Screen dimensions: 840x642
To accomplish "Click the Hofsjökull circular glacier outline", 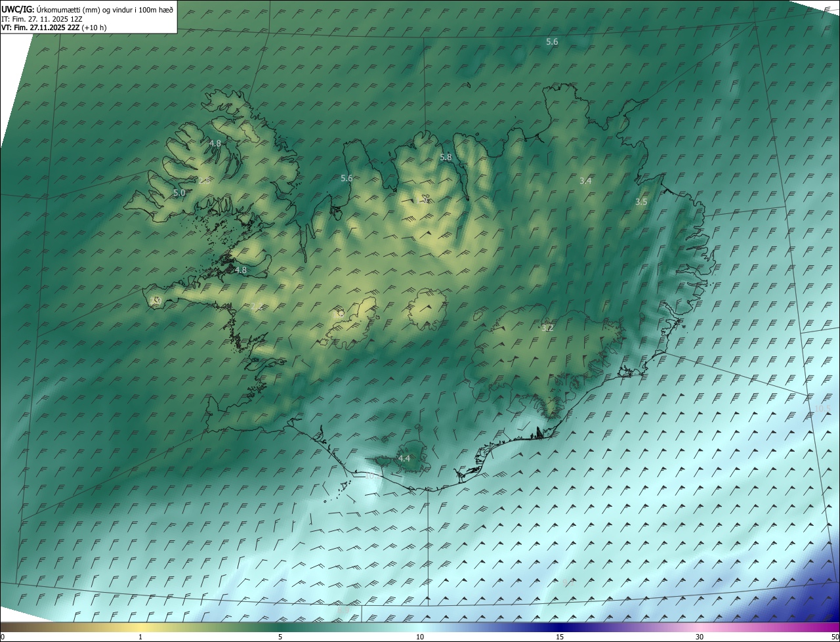I will (427, 310).
